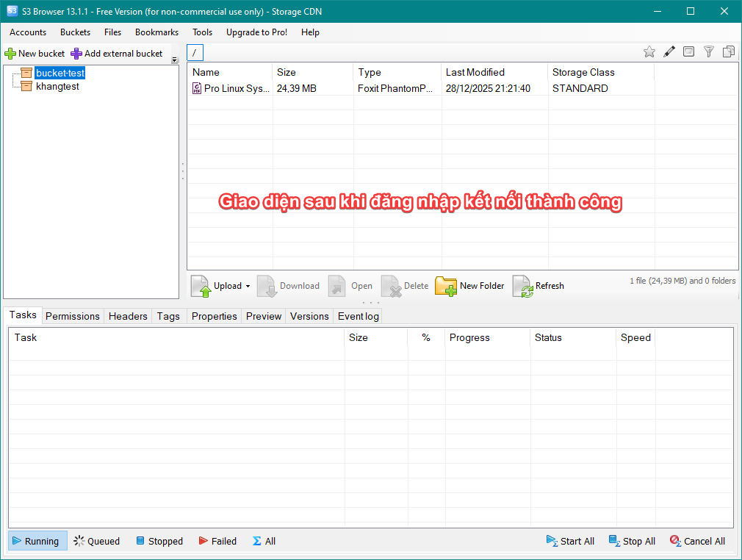The height and width of the screenshot is (560, 742).
Task: Click the copy path icon at far right
Action: tap(729, 51)
